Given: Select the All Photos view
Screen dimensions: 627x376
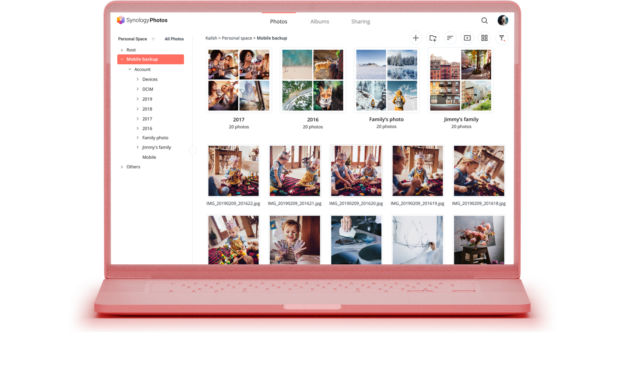Looking at the screenshot, I should [x=174, y=39].
